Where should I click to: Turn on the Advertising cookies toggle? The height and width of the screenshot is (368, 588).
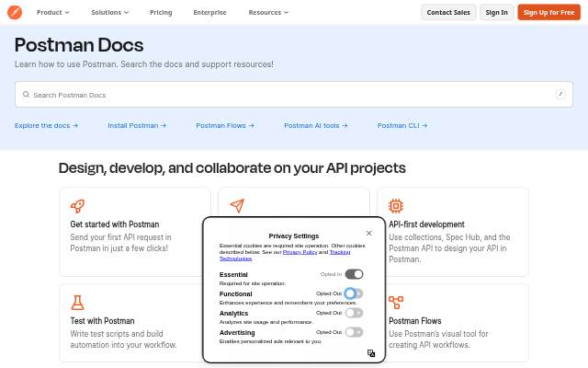coord(354,332)
